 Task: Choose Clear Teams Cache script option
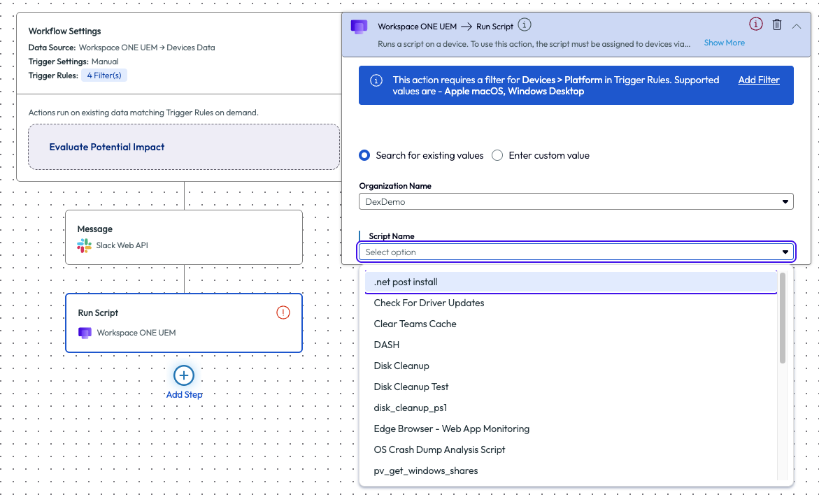(x=415, y=324)
